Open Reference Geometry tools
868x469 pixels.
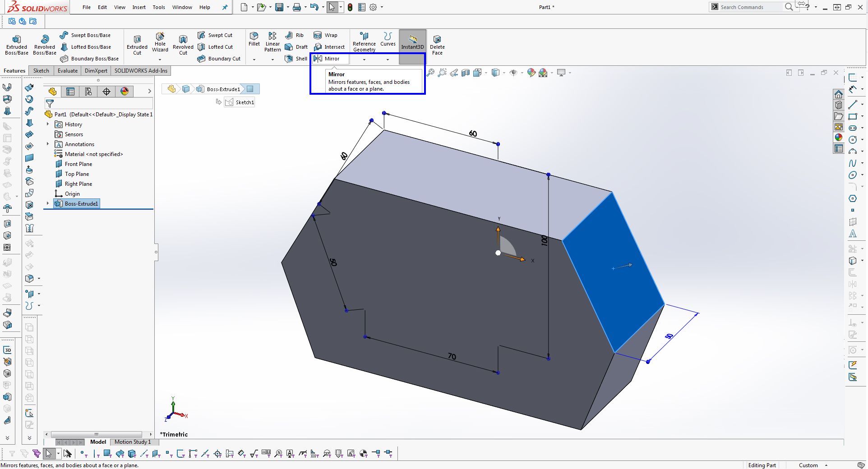(x=364, y=41)
